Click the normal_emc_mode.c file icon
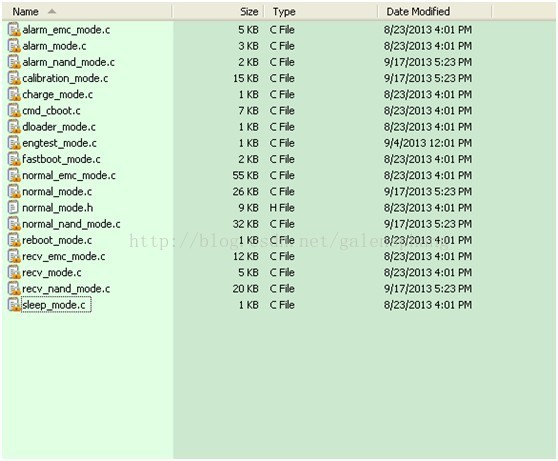Viewport: 558px width, 461px height. pos(14,176)
